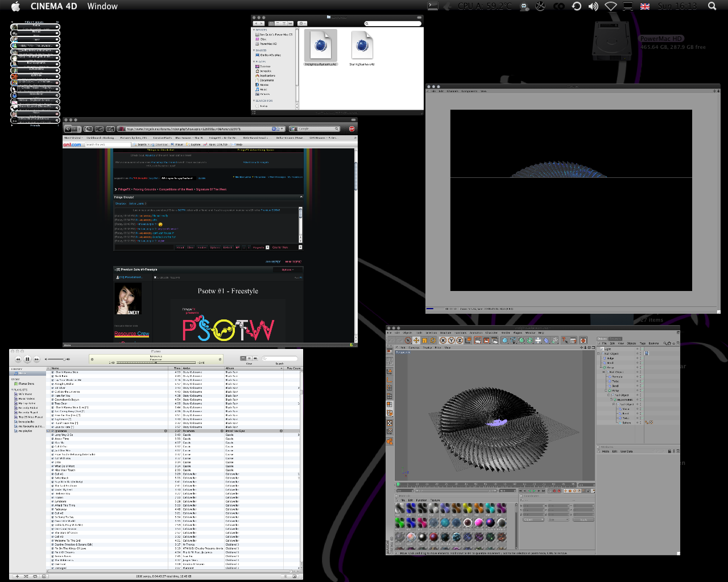Click the browser Home icon

(x=110, y=129)
